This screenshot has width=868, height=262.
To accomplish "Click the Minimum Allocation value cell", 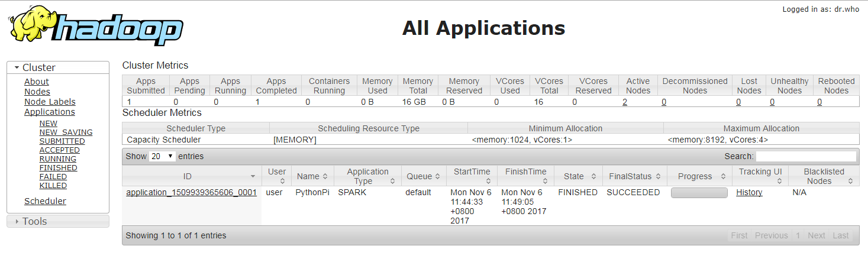I will coord(566,140).
